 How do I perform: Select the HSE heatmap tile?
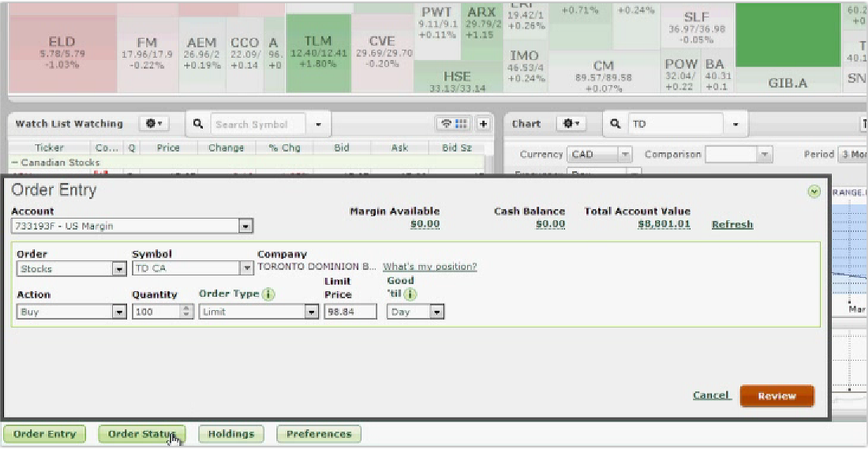point(457,77)
